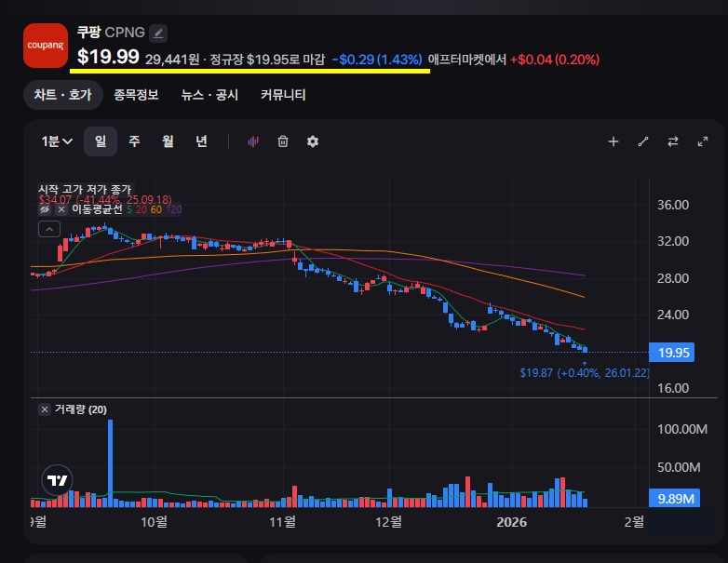Remove the 거래량 volume indicator
Viewport: 728px width, 563px height.
45,409
